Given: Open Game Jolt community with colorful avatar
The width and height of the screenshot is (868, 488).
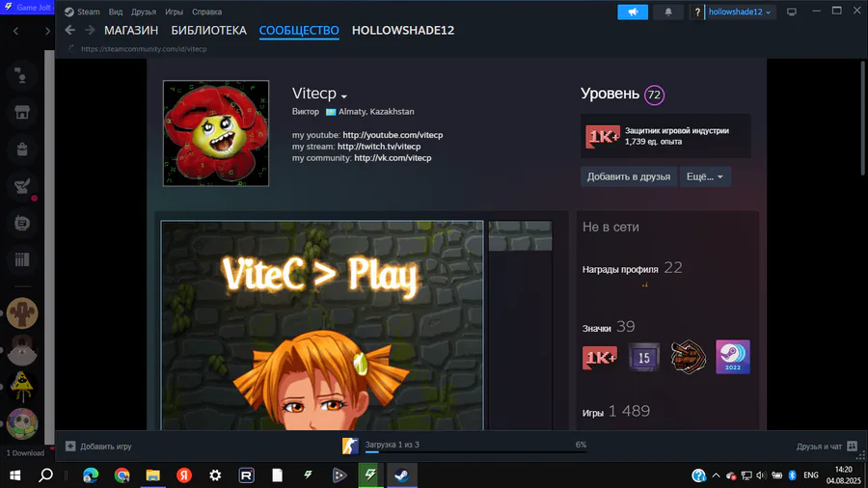Looking at the screenshot, I should [22, 423].
